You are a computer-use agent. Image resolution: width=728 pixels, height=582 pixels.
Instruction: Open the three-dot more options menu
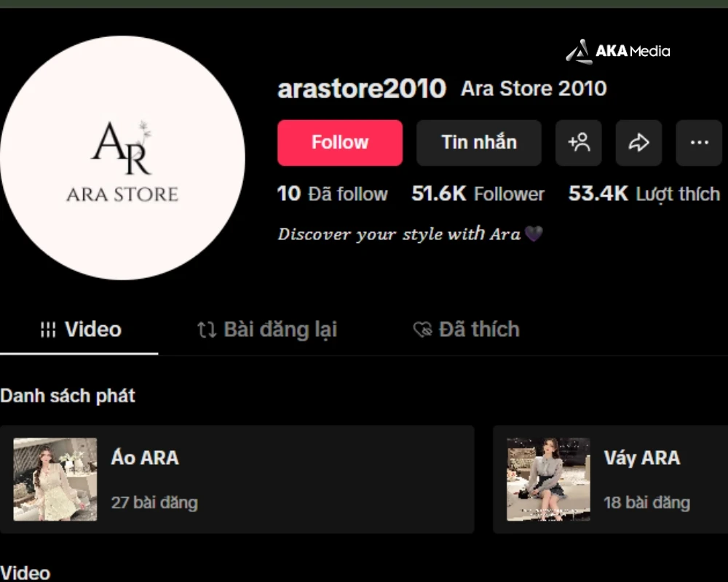click(699, 143)
